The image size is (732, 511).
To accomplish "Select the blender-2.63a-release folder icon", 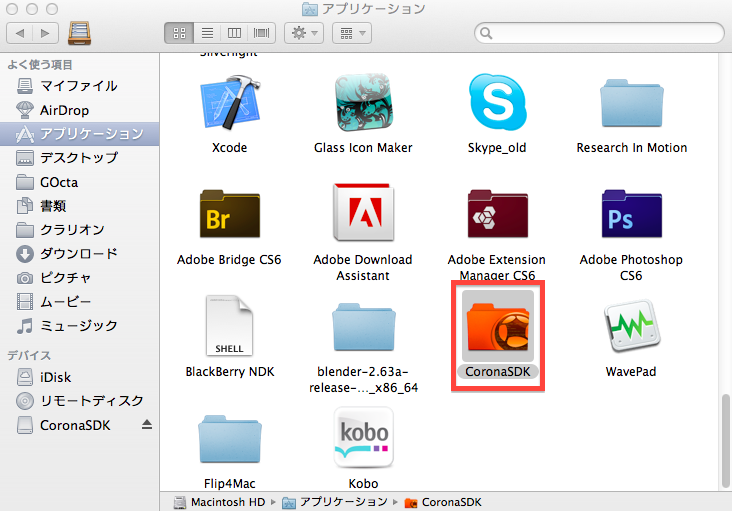I will pos(364,327).
